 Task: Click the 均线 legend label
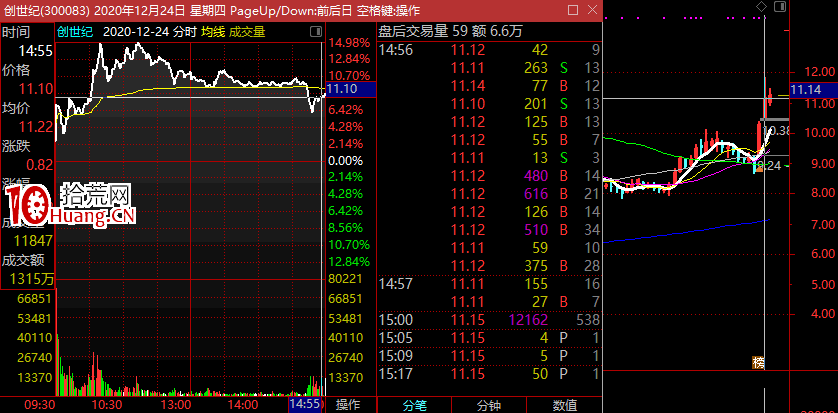213,32
